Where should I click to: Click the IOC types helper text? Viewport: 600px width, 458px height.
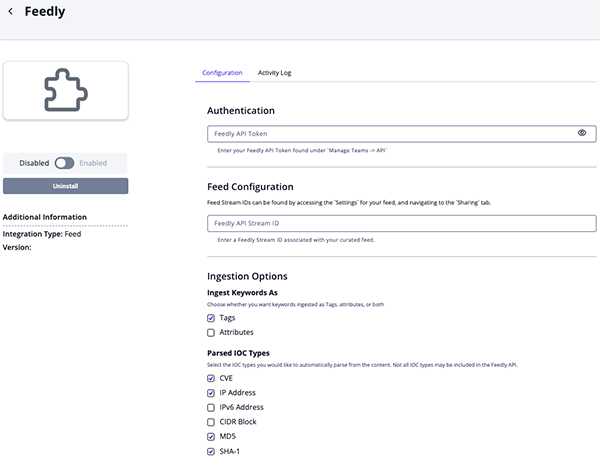[362, 365]
